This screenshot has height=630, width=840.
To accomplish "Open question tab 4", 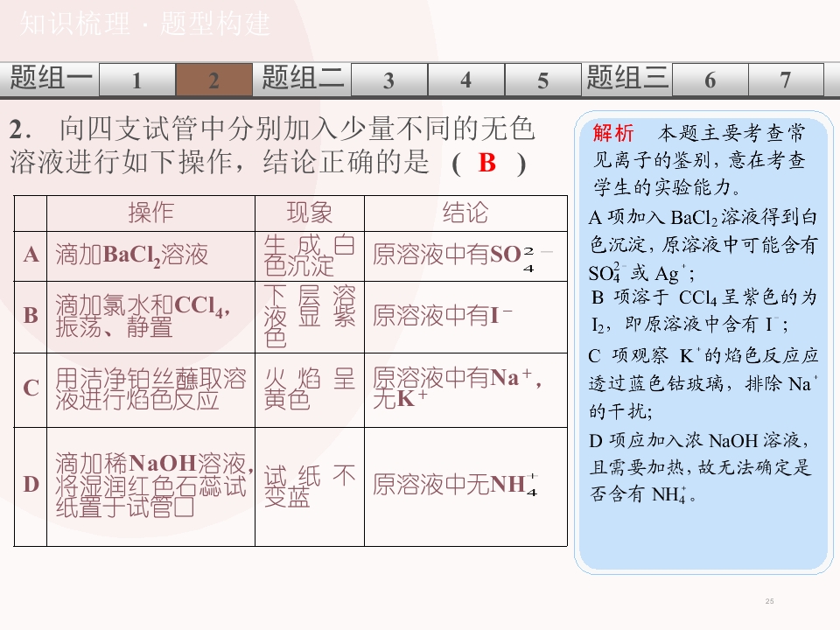I will click(466, 80).
